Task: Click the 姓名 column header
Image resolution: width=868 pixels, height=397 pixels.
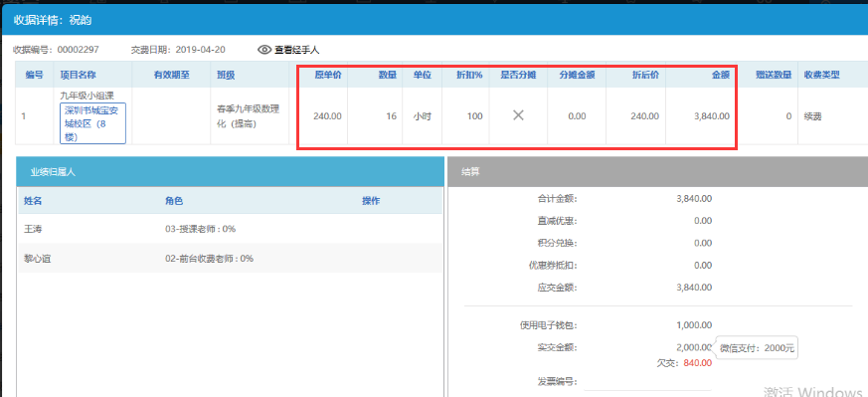Action: point(33,201)
